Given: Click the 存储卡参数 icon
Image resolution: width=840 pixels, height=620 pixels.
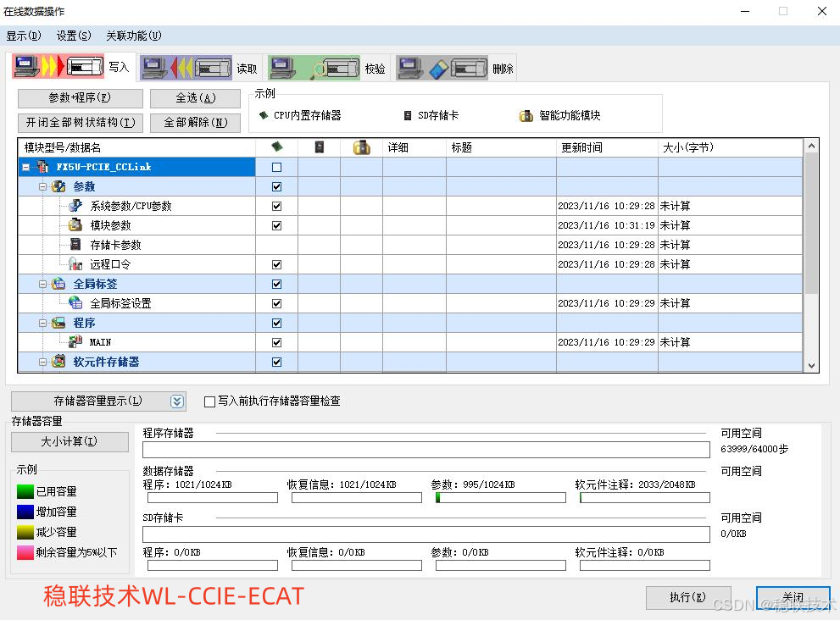Looking at the screenshot, I should (75, 245).
